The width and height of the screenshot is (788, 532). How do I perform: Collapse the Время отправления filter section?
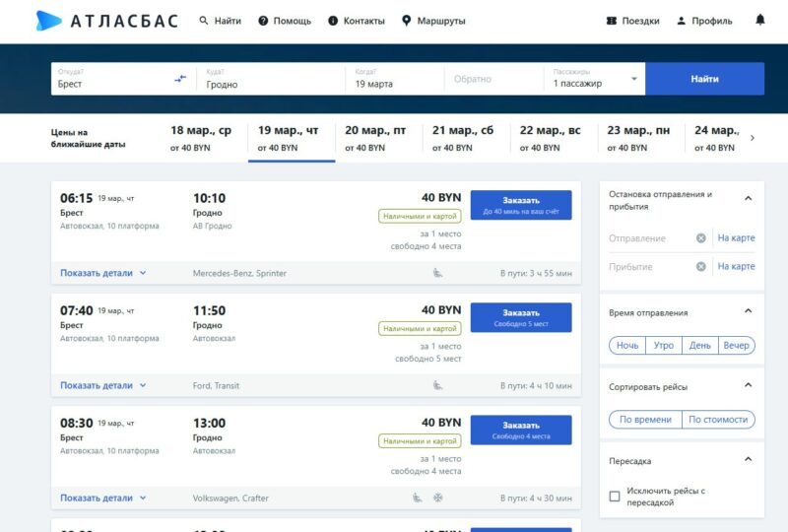(x=748, y=312)
